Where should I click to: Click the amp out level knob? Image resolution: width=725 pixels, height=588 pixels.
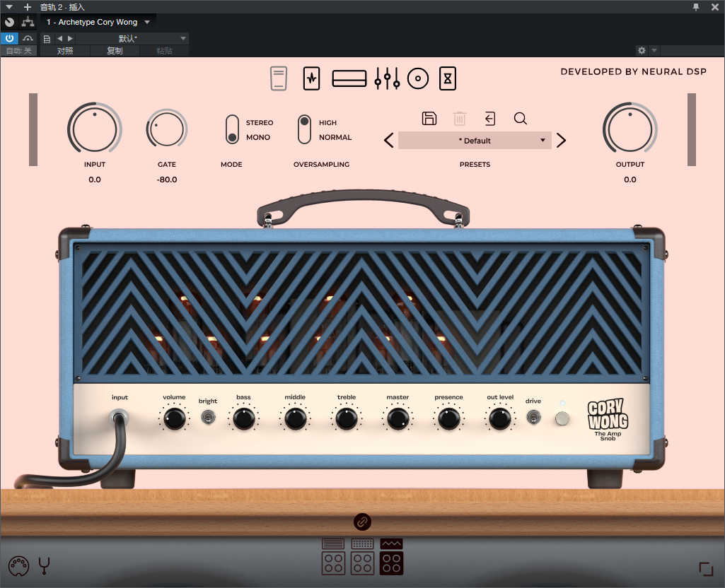500,419
